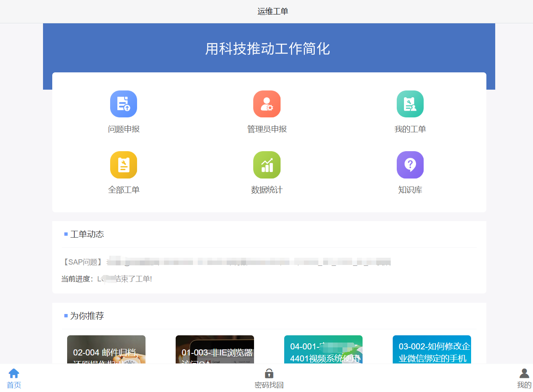Open the 04-001 4401视频系统使用 card
Viewport: 533px width, 392px height.
[x=323, y=350]
